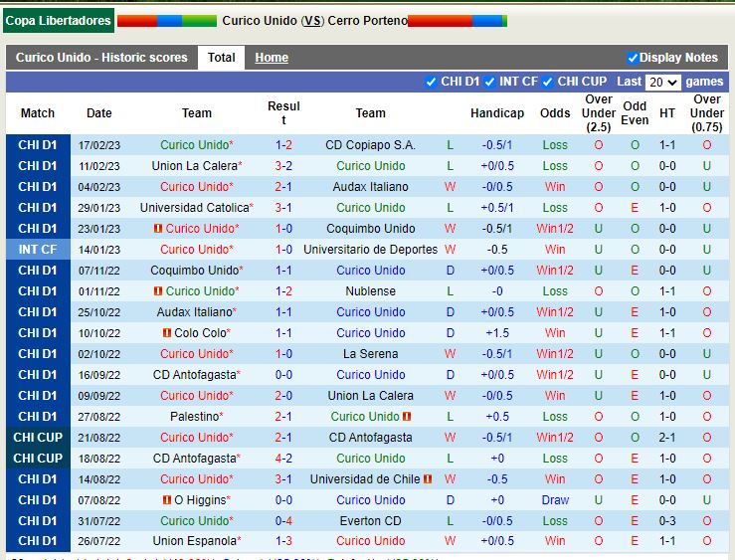
Task: Click the HT column header
Action: pos(667,113)
